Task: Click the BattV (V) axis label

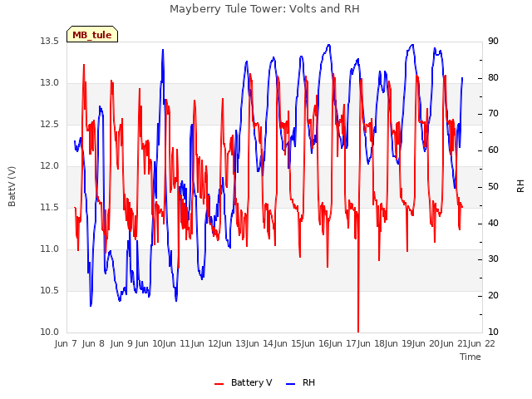Action: click(x=12, y=186)
